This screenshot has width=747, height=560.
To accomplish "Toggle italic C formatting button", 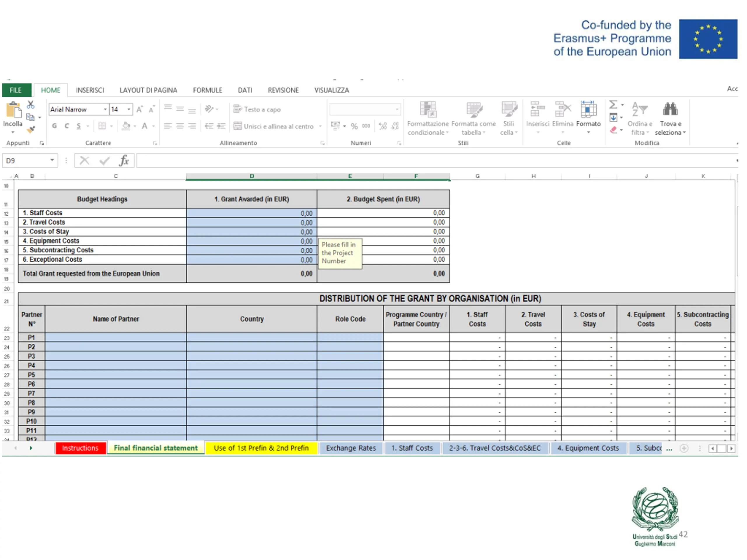I will pos(67,126).
